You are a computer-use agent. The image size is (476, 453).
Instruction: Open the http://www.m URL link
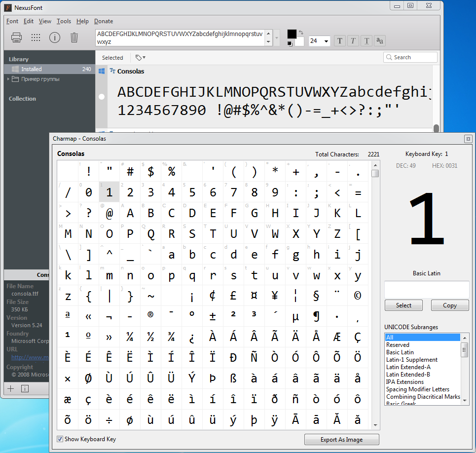(30, 357)
